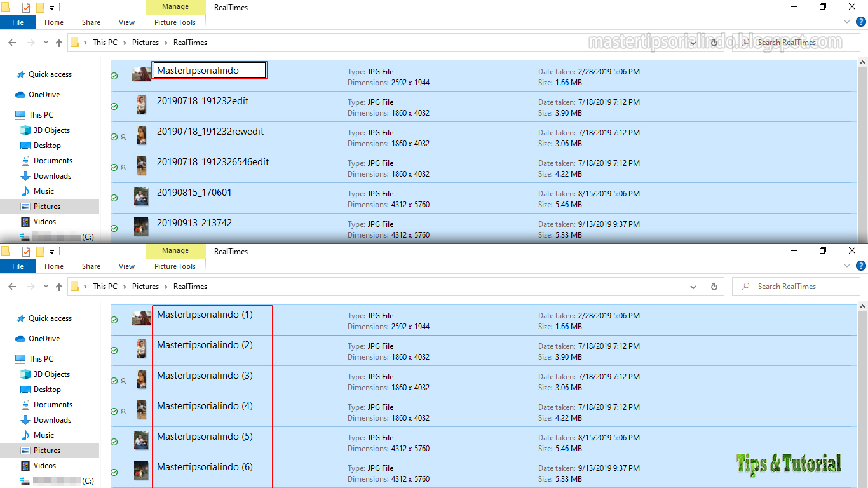Screen dimensions: 868x488
Task: Open the View ribbon tab
Action: [126, 22]
